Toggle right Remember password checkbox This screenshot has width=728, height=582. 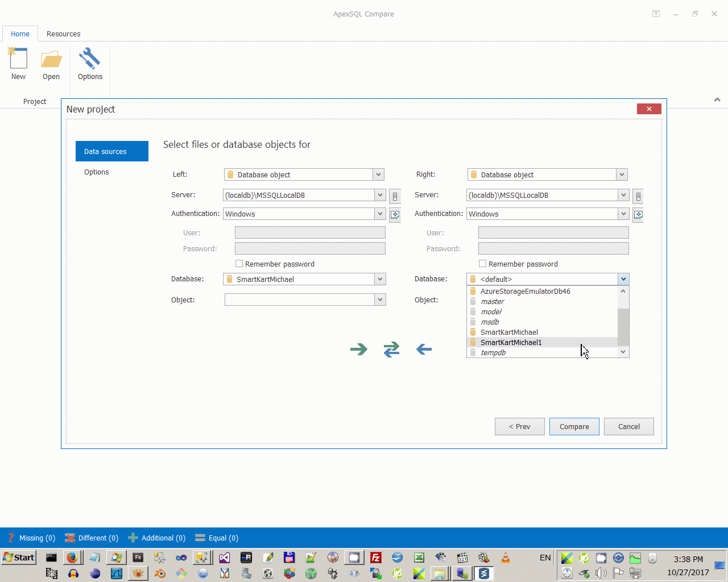point(483,264)
